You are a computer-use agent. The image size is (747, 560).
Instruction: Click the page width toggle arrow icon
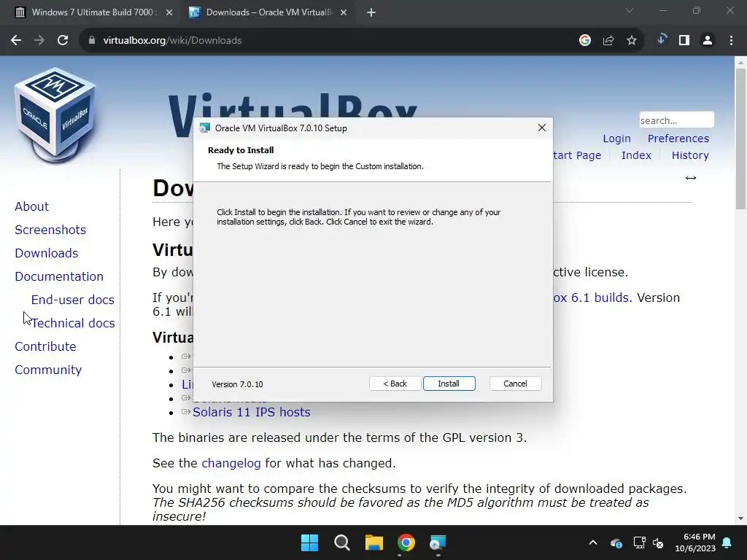(691, 178)
